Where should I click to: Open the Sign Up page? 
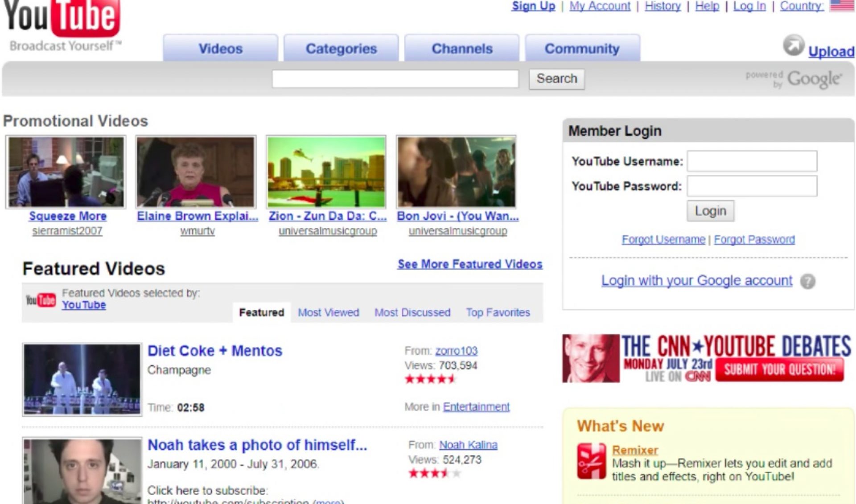533,6
